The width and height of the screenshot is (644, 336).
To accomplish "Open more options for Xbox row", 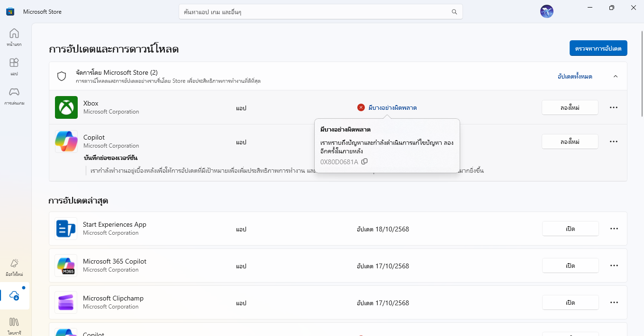I will click(614, 107).
